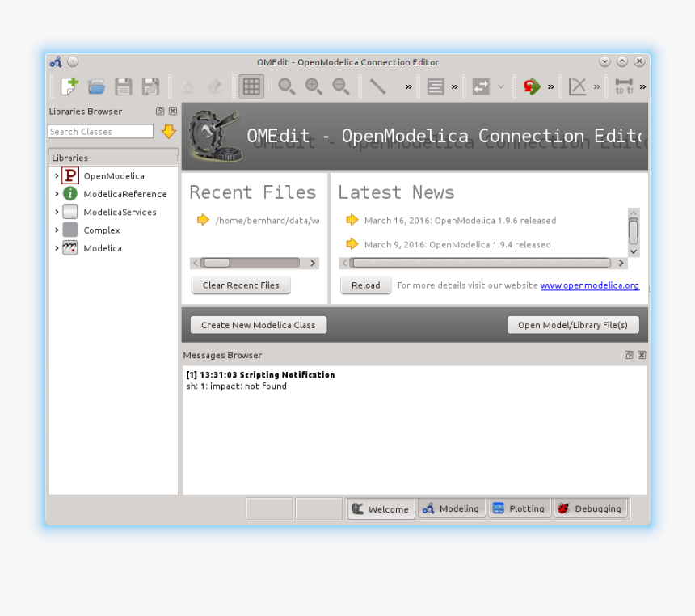Click the Simulate arrow icon
The width and height of the screenshot is (695, 616).
pos(532,86)
